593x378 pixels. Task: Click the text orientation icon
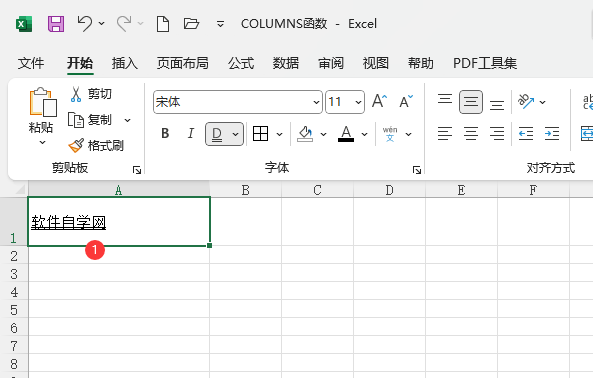point(526,101)
